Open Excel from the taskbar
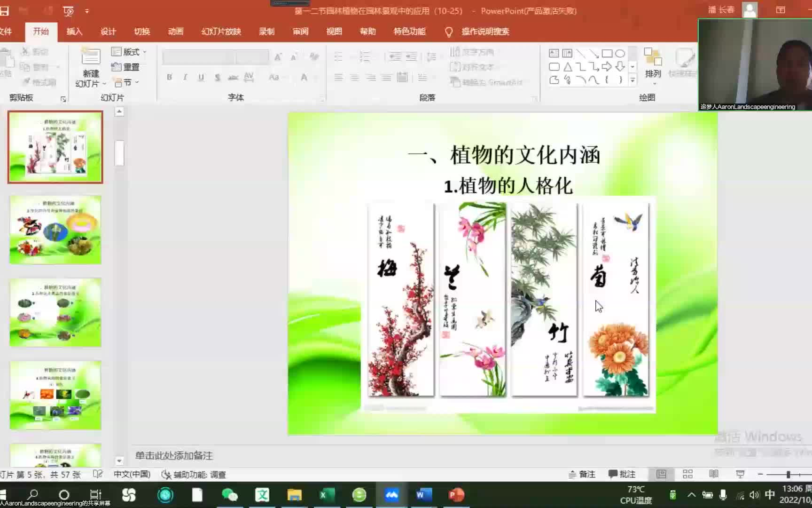The height and width of the screenshot is (508, 812). (x=327, y=495)
